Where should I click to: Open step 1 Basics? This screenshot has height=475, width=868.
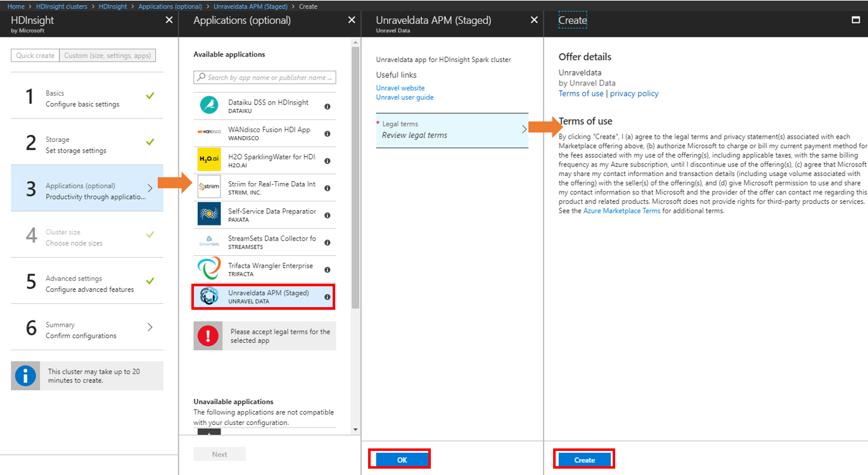pos(87,95)
